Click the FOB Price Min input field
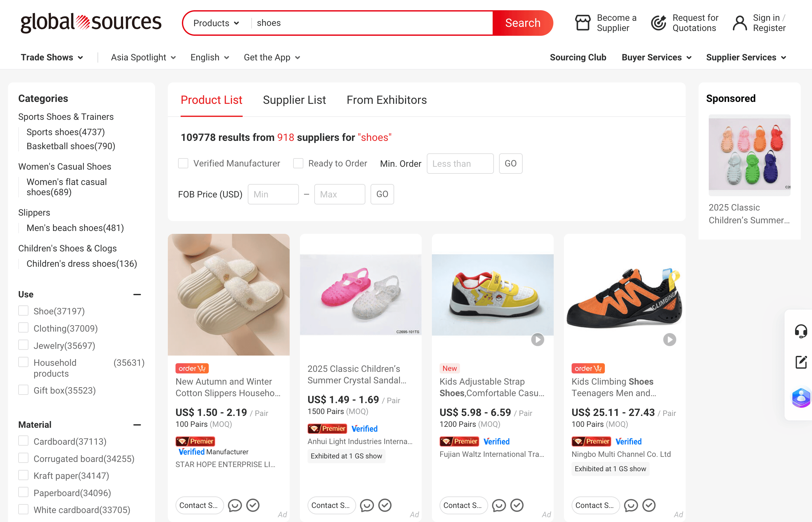812x522 pixels. [273, 194]
